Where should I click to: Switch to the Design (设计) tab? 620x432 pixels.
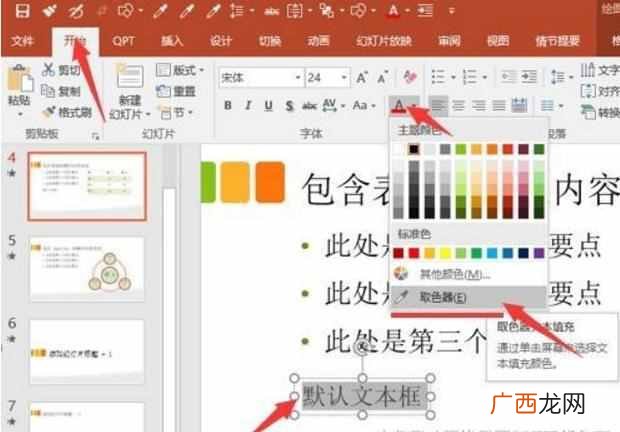coord(221,41)
